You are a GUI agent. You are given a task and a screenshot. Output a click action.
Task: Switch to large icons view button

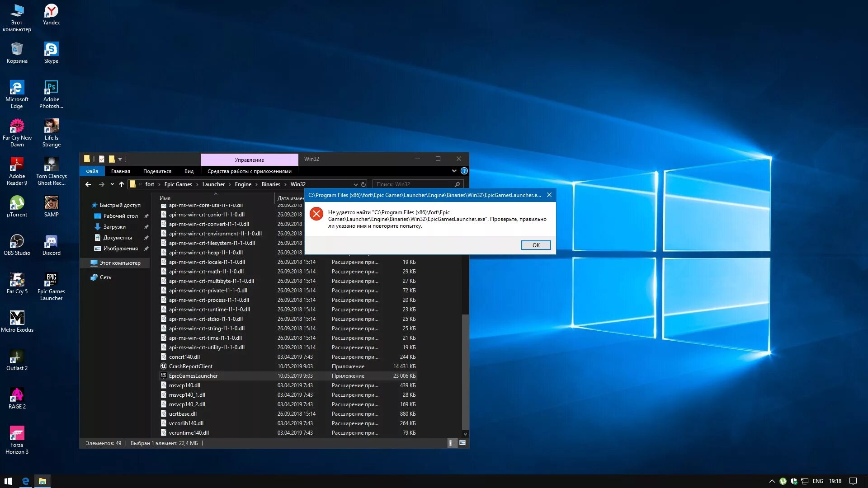tap(462, 443)
